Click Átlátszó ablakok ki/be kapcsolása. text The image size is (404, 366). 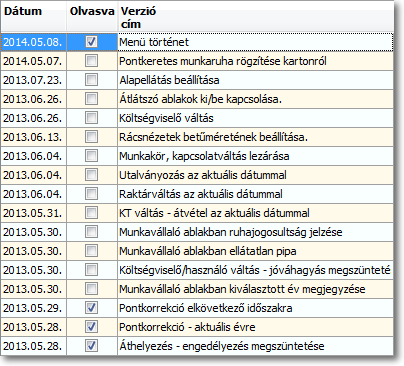click(x=201, y=99)
